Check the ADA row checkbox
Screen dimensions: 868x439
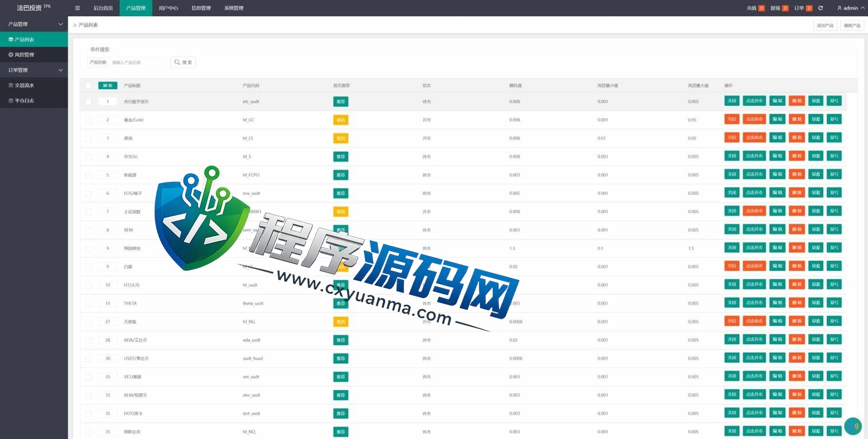click(88, 340)
